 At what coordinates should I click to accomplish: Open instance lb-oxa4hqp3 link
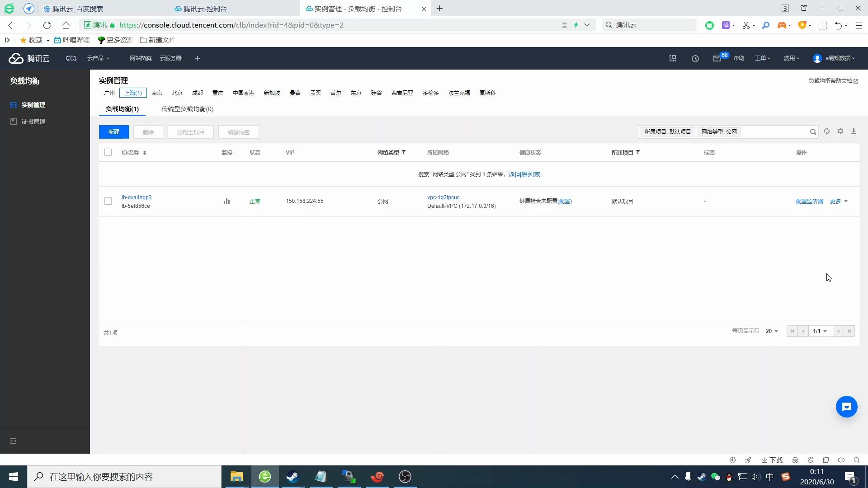[x=137, y=197]
